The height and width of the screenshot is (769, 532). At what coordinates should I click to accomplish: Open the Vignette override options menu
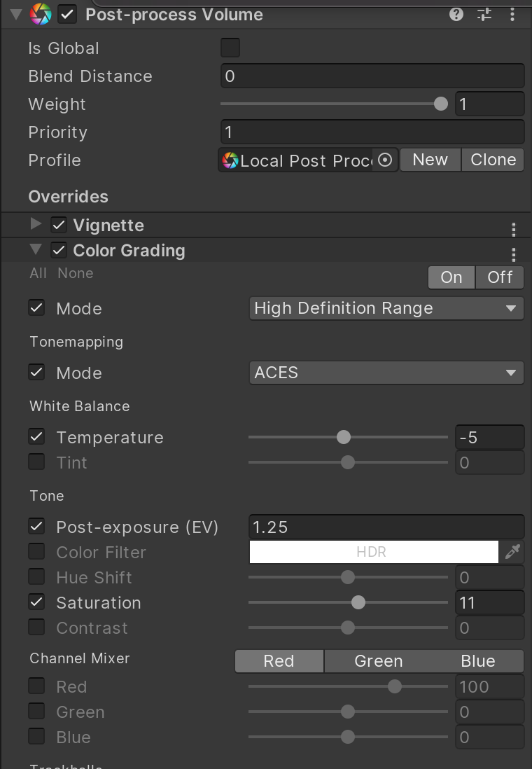point(514,229)
